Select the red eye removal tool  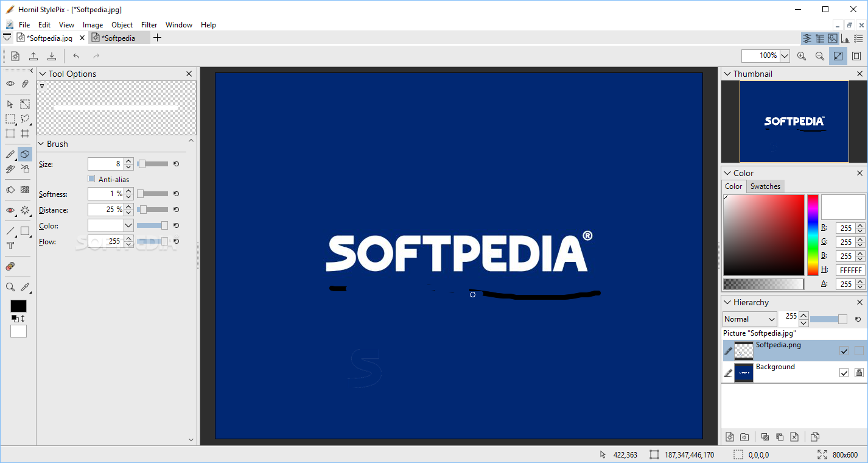click(x=10, y=210)
